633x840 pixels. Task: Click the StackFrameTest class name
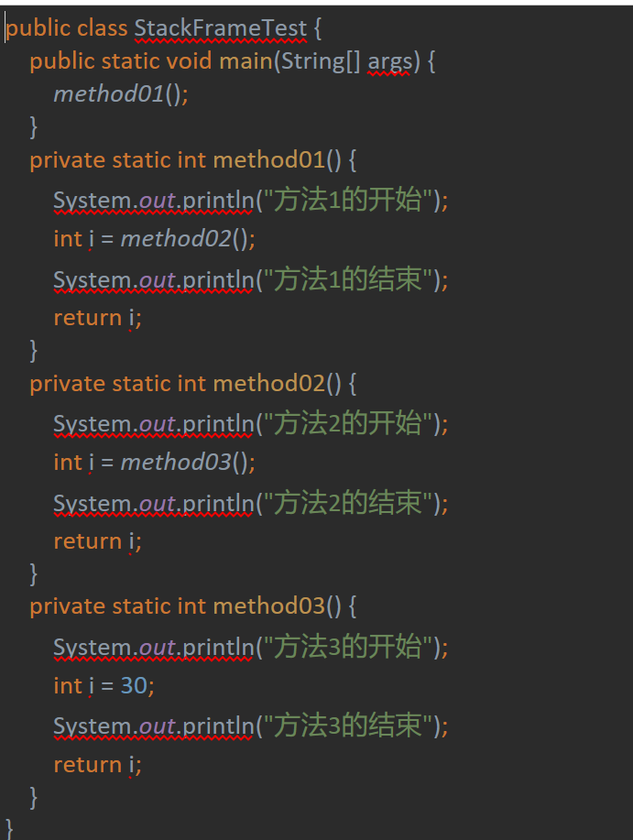[221, 28]
